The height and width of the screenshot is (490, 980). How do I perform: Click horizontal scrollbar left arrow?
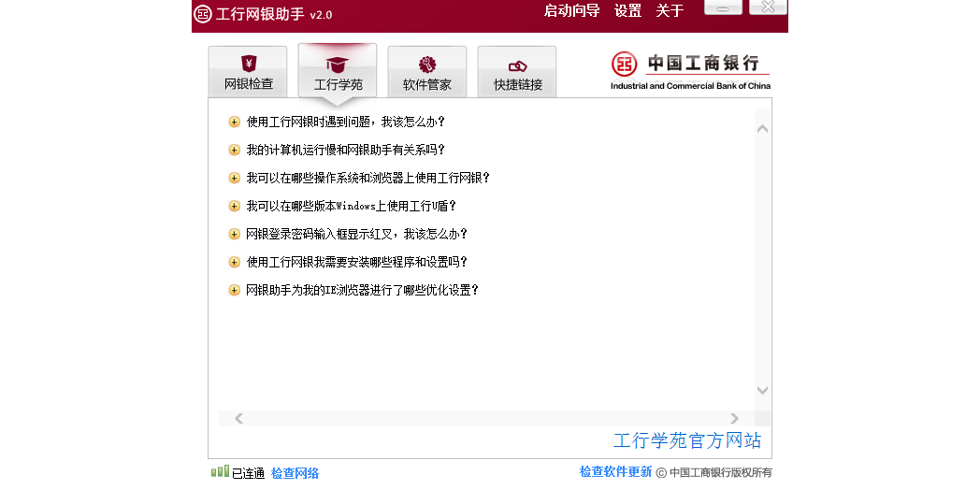pyautogui.click(x=238, y=419)
